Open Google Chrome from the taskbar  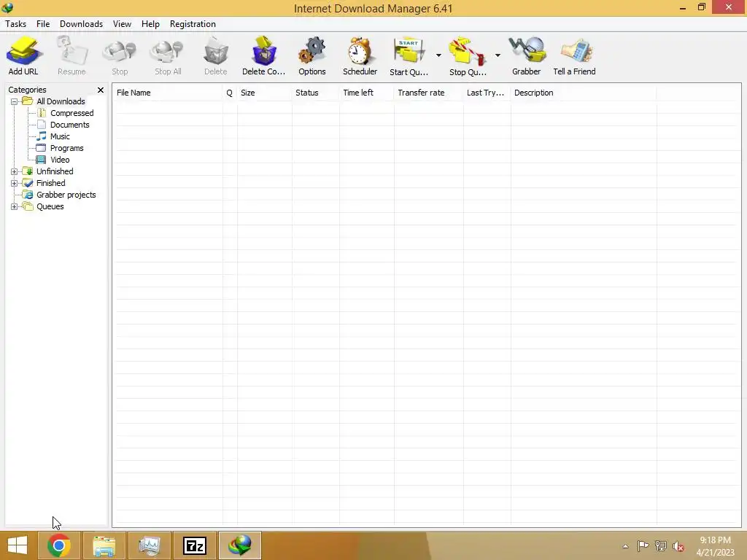(x=59, y=545)
